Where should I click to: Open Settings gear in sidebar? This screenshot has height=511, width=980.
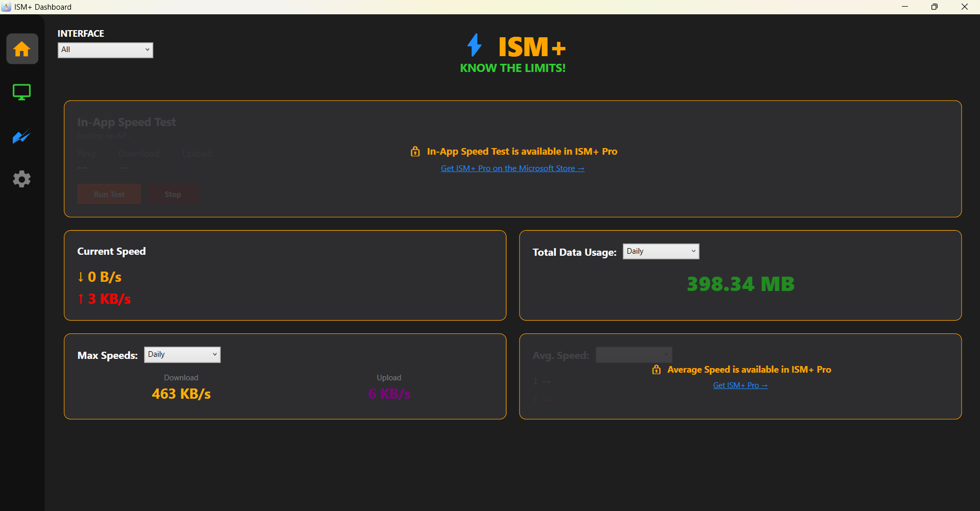[21, 179]
